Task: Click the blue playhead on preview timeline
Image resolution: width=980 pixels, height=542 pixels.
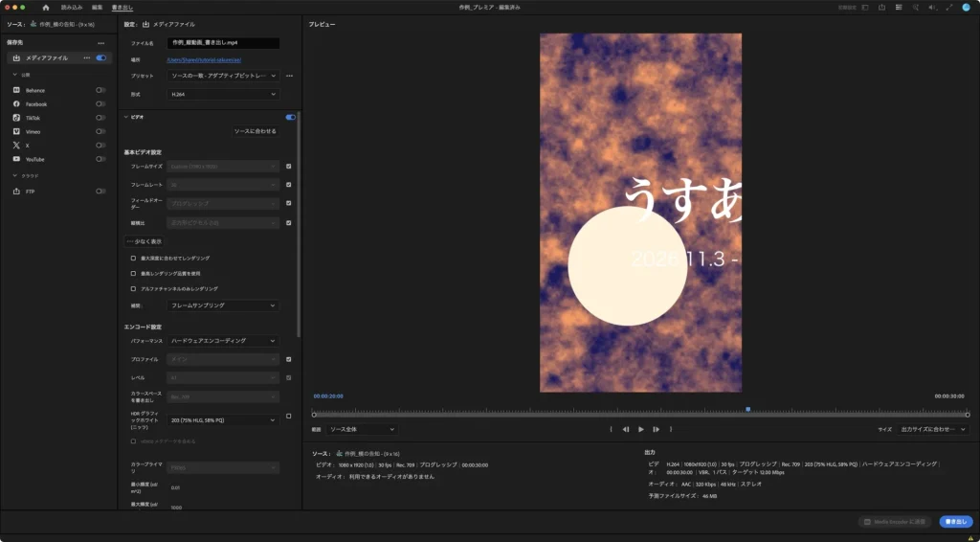Action: 747,410
